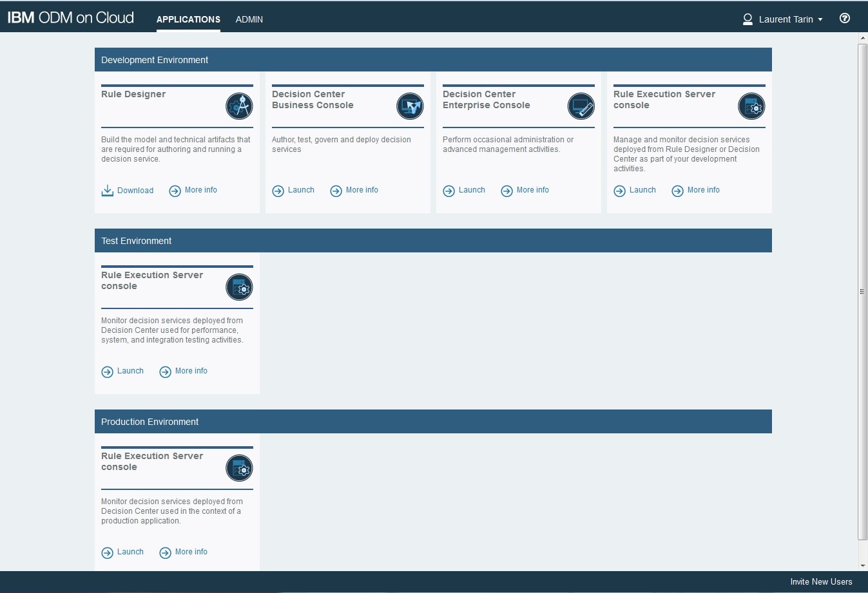The width and height of the screenshot is (868, 593).
Task: Click the vertical scrollbar on the right
Action: pos(862,291)
